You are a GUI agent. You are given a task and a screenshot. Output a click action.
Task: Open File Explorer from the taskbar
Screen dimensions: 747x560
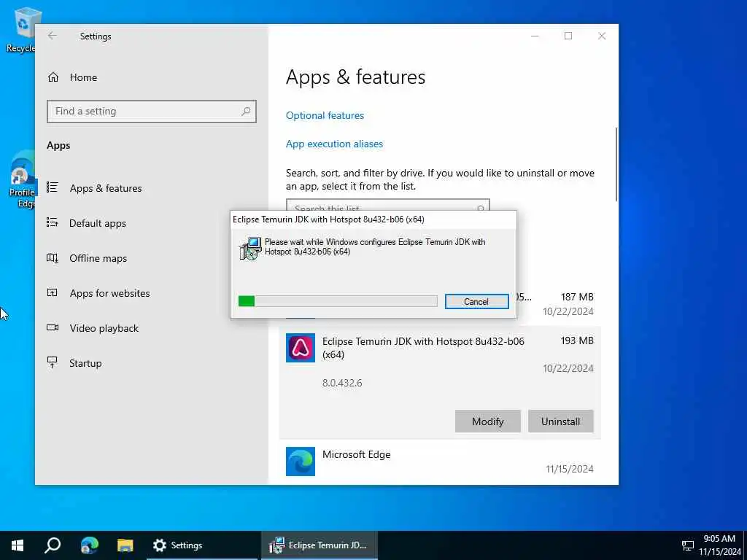125,545
